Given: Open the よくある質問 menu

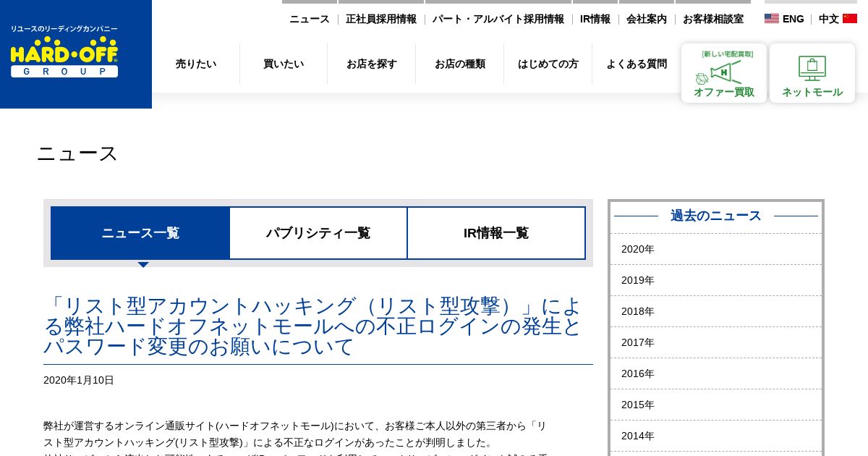Looking at the screenshot, I should [x=637, y=64].
